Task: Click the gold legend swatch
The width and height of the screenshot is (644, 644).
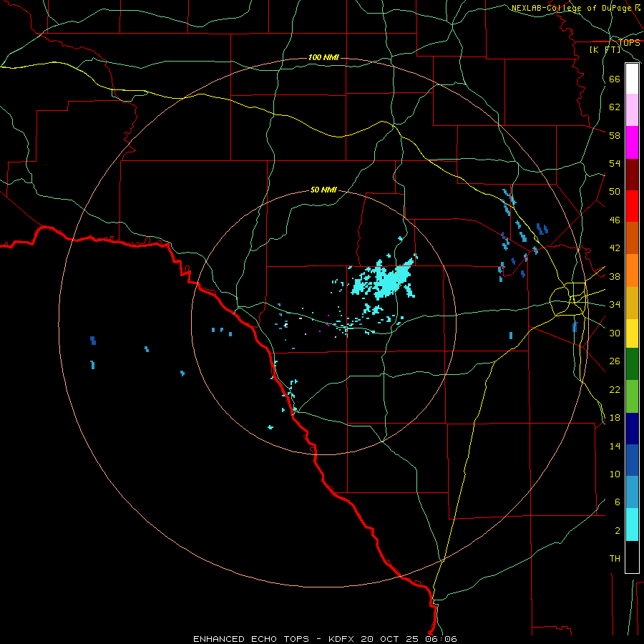Action: 632,303
